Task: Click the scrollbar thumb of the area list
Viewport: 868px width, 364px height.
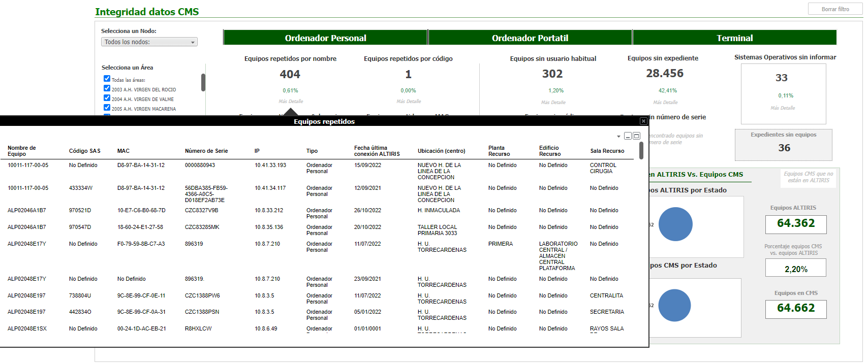Action: pyautogui.click(x=203, y=82)
